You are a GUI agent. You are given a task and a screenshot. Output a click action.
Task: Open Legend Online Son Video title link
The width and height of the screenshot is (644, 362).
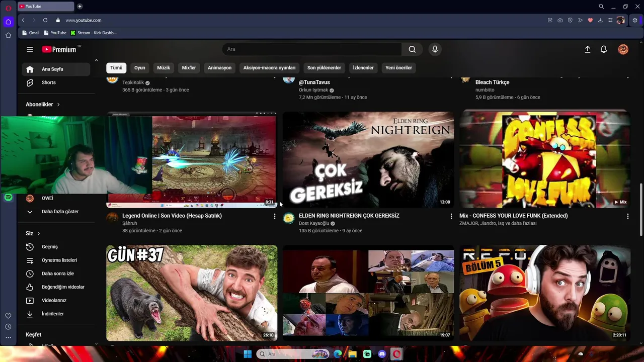click(x=172, y=216)
